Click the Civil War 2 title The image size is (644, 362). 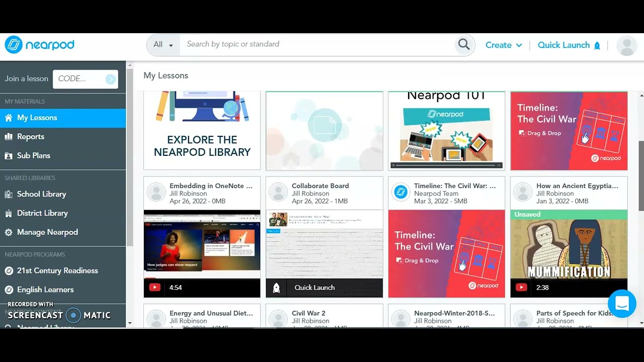308,313
